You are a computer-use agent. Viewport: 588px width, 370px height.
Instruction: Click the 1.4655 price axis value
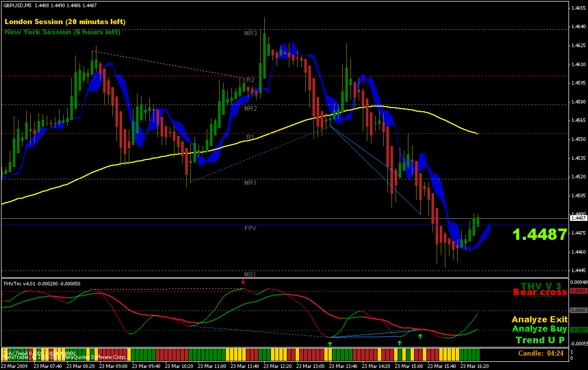[x=579, y=8]
